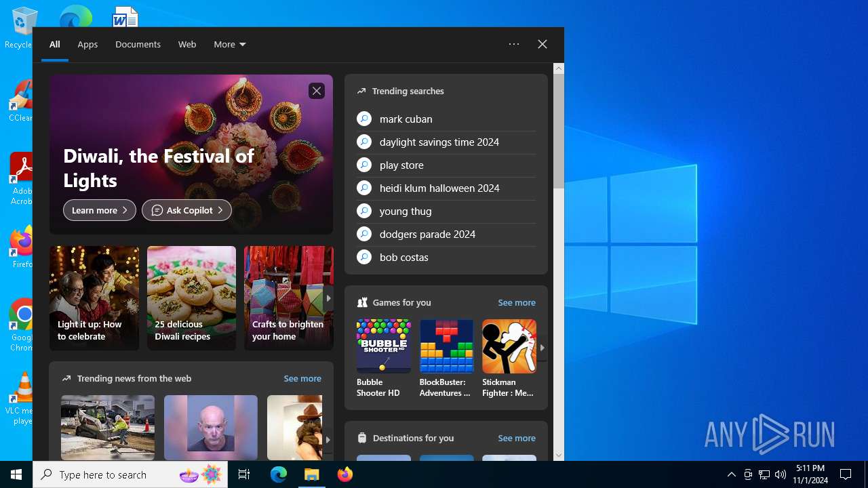The height and width of the screenshot is (488, 868).
Task: Search trending term young thug
Action: tap(446, 211)
